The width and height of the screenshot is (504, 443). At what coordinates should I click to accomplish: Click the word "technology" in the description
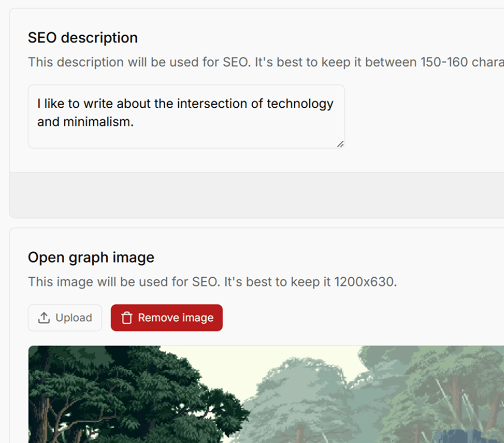[300, 104]
